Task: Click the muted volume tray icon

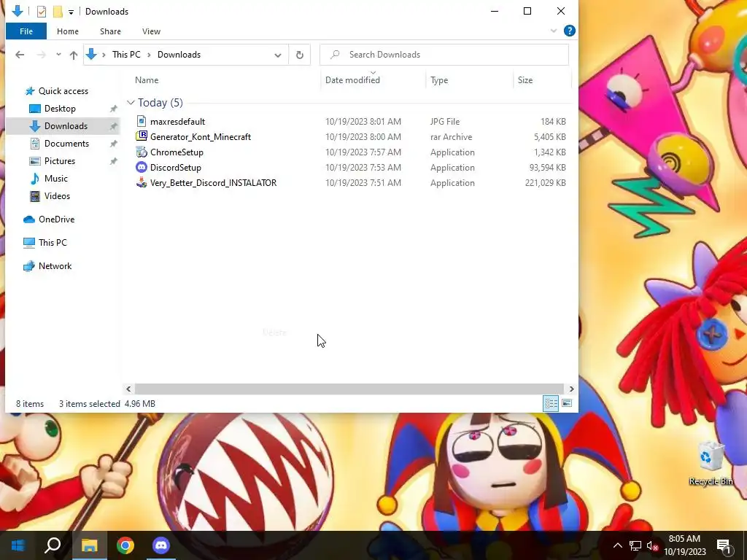Action: tap(653, 545)
